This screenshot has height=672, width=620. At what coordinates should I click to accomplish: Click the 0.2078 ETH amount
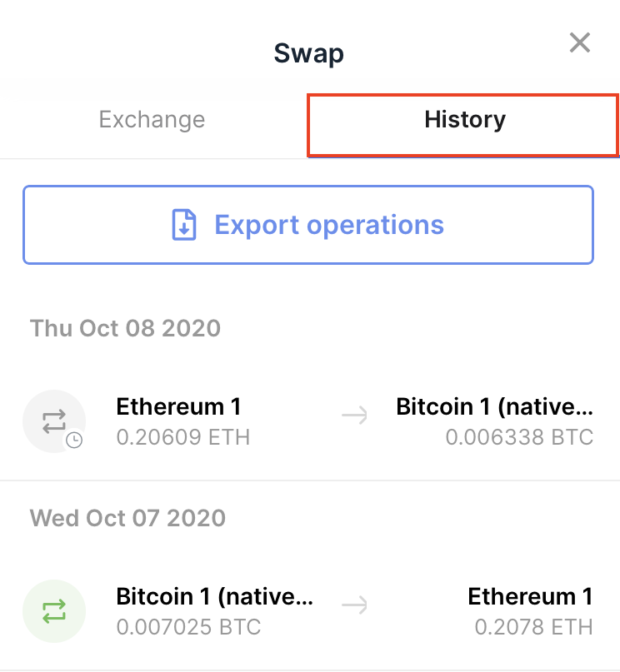pos(533,626)
